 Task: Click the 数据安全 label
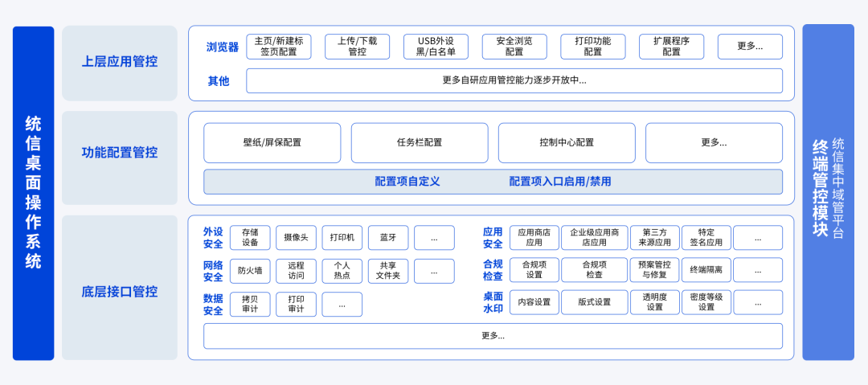[213, 305]
